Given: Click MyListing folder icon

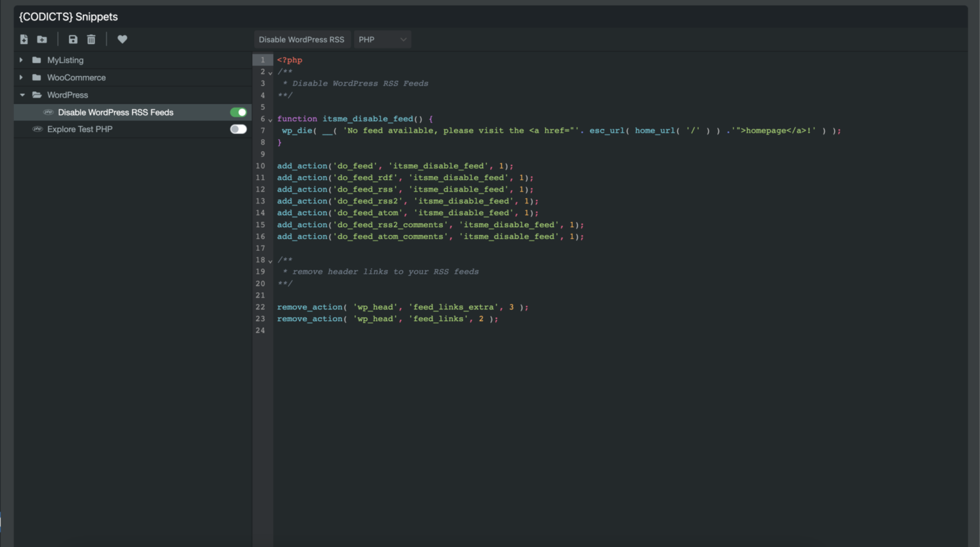Looking at the screenshot, I should point(36,60).
